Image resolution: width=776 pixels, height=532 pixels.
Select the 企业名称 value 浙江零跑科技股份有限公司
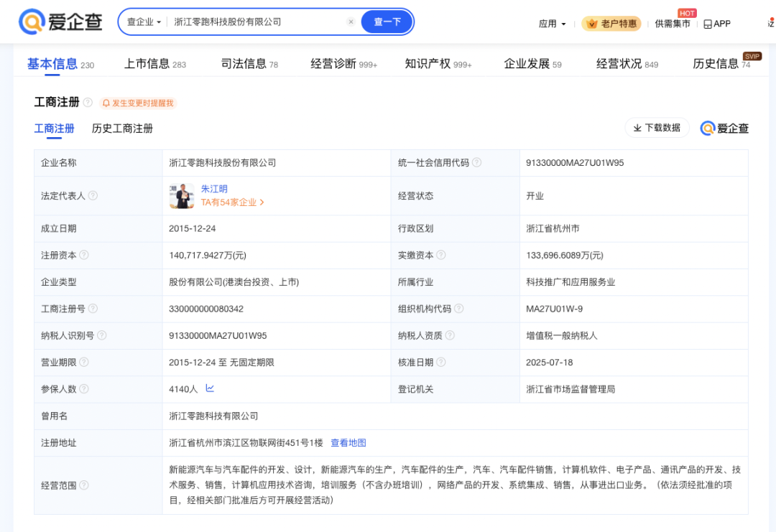point(223,163)
